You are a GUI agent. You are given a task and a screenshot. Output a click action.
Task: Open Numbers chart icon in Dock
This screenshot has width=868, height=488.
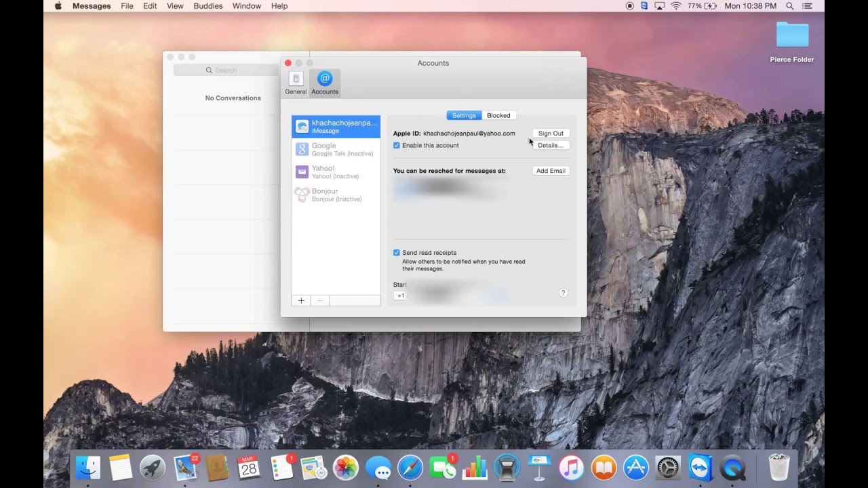[475, 468]
